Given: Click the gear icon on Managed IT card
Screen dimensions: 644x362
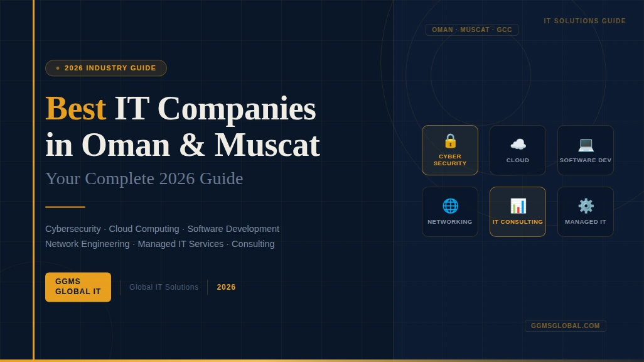Looking at the screenshot, I should tap(586, 206).
